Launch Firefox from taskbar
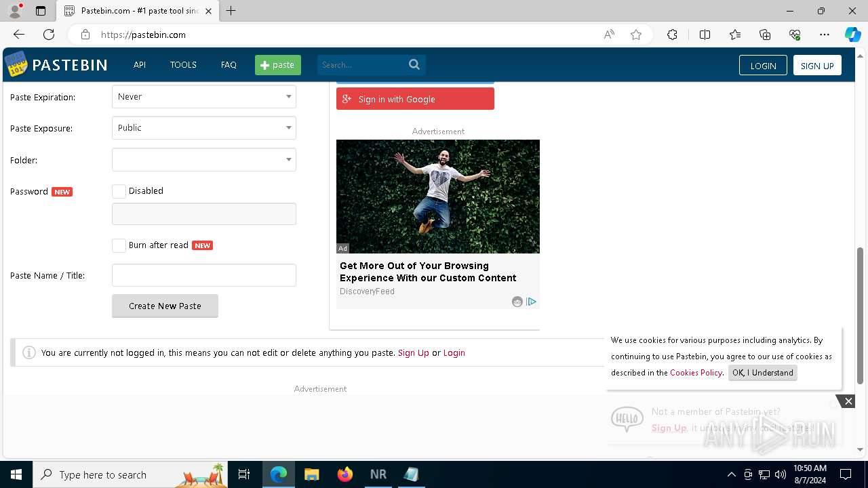The width and height of the screenshot is (868, 488). coord(345,474)
